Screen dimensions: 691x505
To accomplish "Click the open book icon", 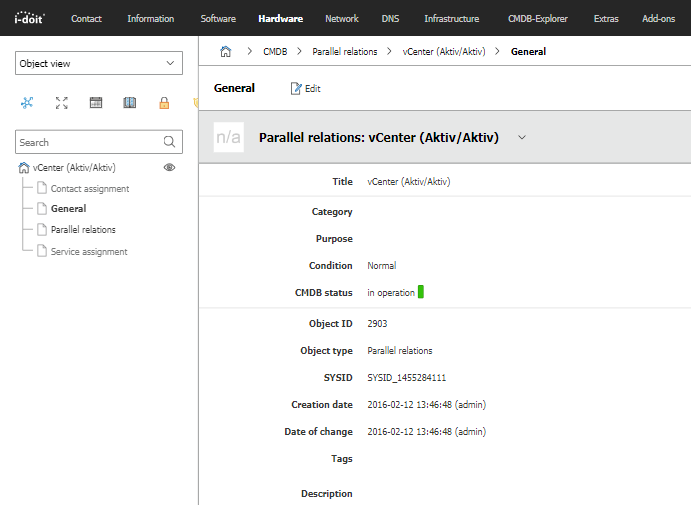I will [x=130, y=103].
